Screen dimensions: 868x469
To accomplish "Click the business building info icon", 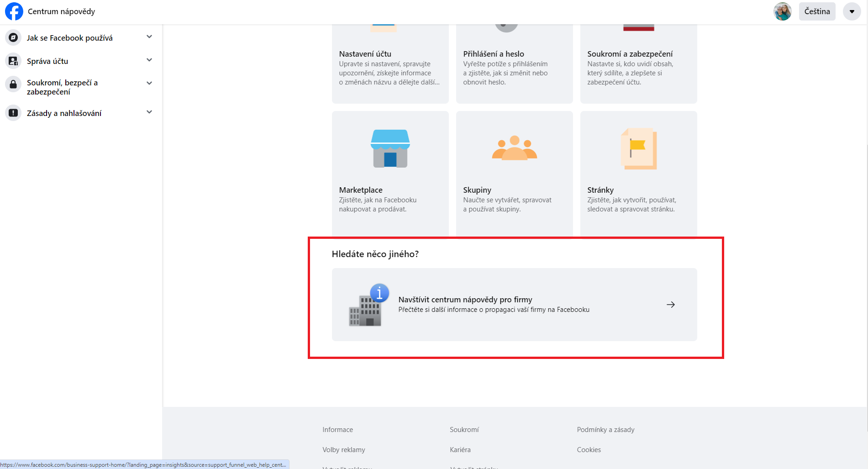I will pyautogui.click(x=369, y=305).
